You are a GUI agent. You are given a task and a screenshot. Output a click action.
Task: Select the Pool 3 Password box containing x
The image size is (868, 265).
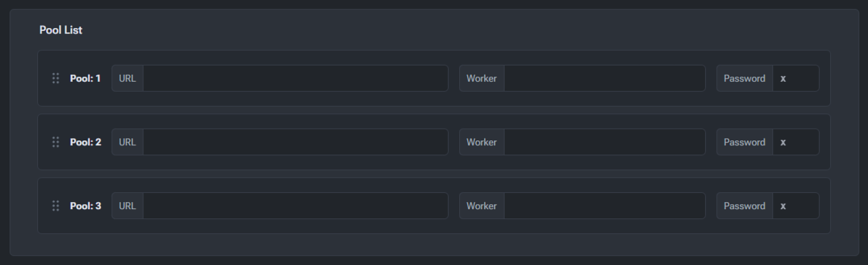pos(796,206)
